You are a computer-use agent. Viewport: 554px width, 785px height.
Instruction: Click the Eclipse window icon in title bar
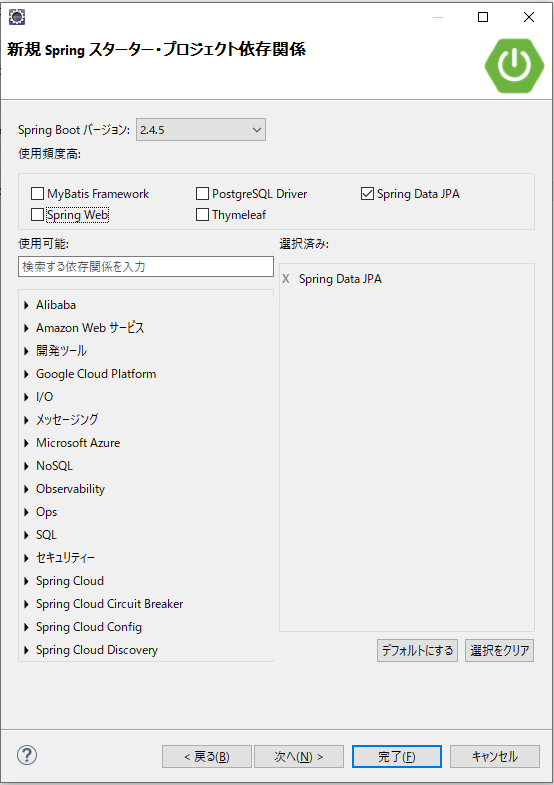tap(17, 17)
